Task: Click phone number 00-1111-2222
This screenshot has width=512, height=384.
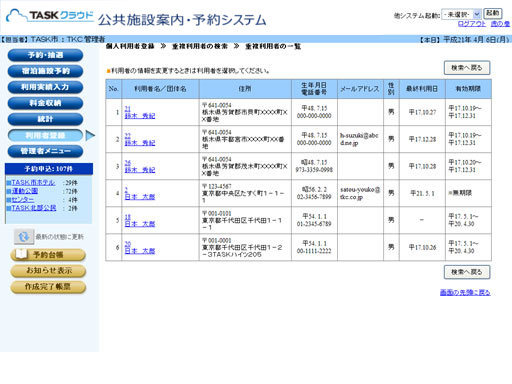Action: click(314, 251)
